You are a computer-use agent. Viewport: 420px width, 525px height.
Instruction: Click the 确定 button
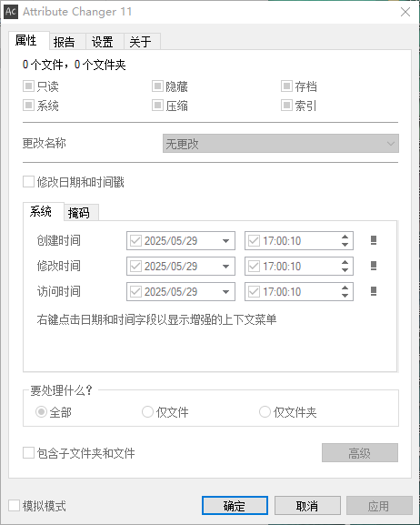[235, 505]
